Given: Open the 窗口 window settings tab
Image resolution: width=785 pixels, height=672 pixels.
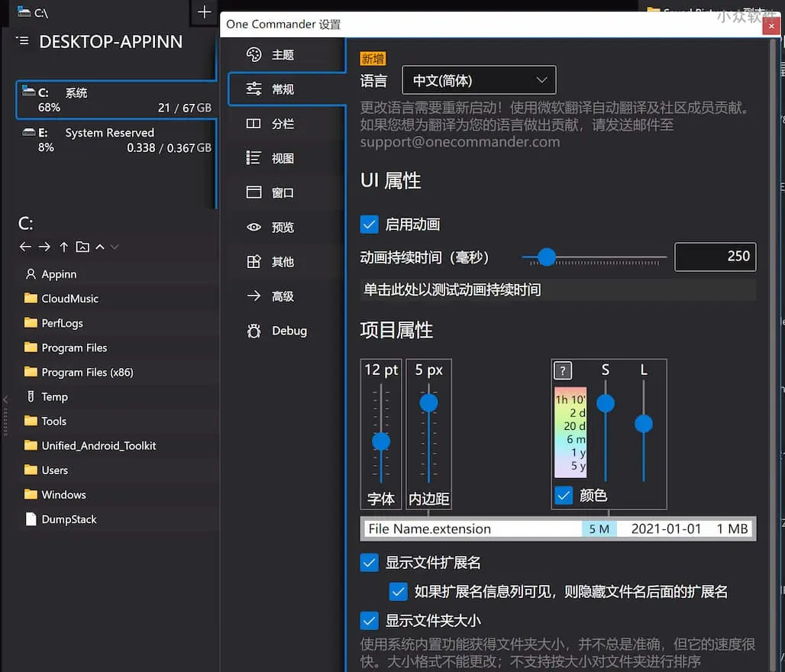Looking at the screenshot, I should (283, 192).
